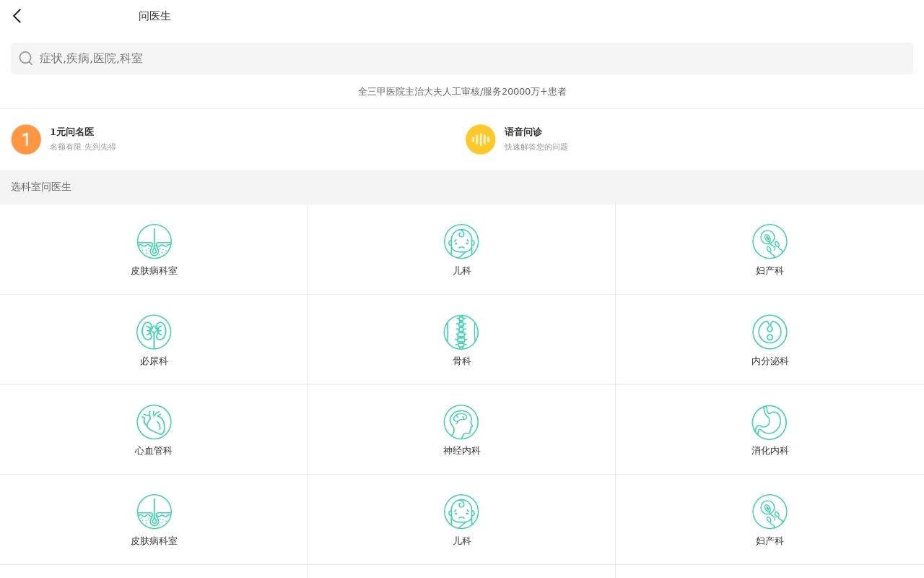Click the lower 妇产科 label below 消化内科

[x=770, y=541]
